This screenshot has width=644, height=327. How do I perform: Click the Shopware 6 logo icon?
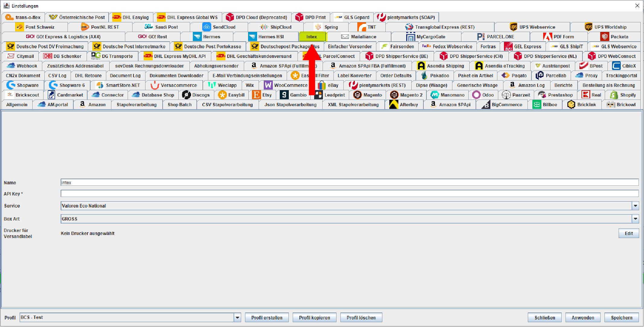click(x=53, y=85)
